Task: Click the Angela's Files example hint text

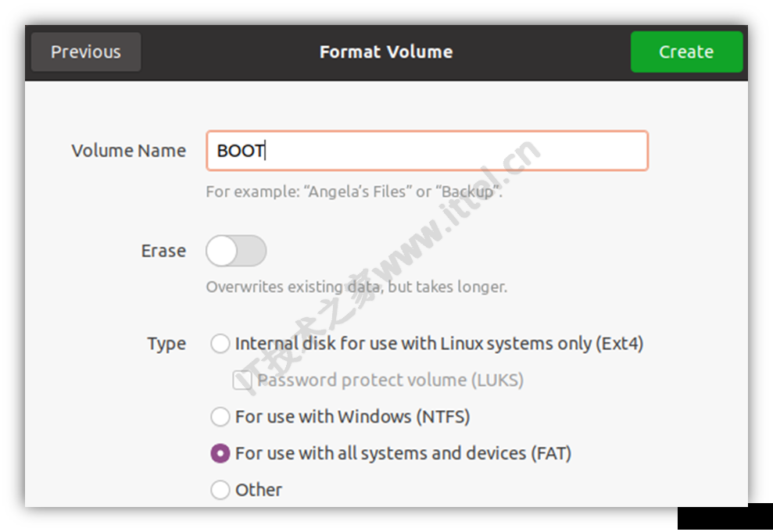Action: pyautogui.click(x=354, y=191)
